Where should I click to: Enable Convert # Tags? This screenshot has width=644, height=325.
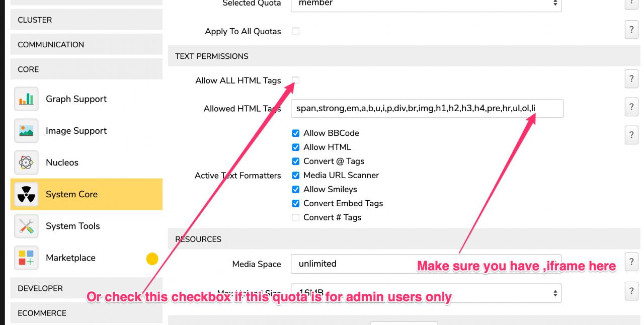tap(296, 218)
